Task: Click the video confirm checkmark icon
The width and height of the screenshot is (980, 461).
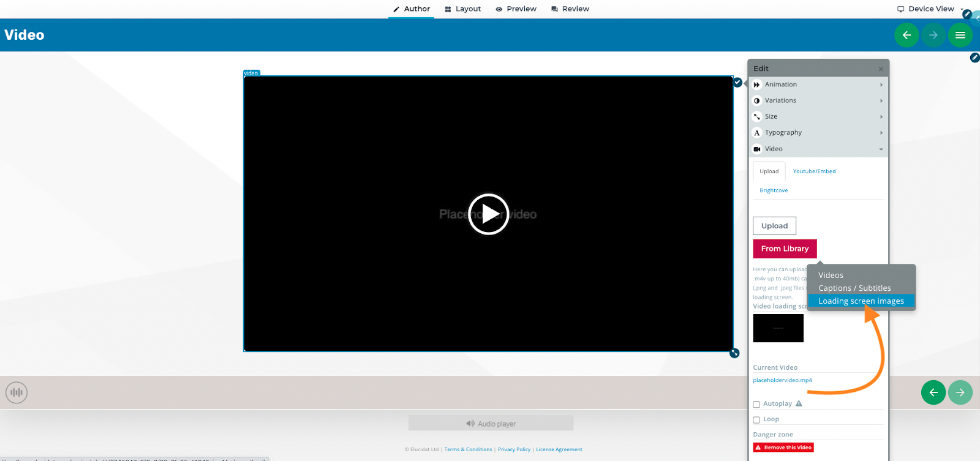Action: tap(737, 82)
